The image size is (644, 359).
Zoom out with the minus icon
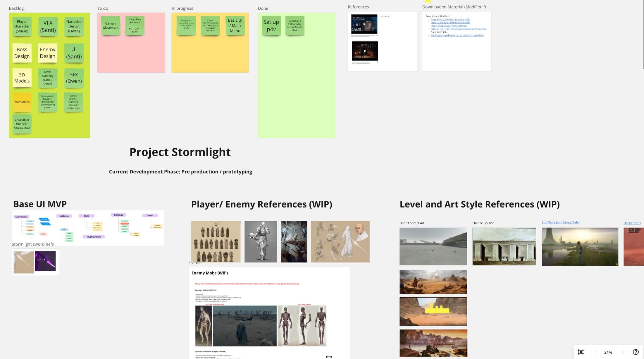coord(594,352)
